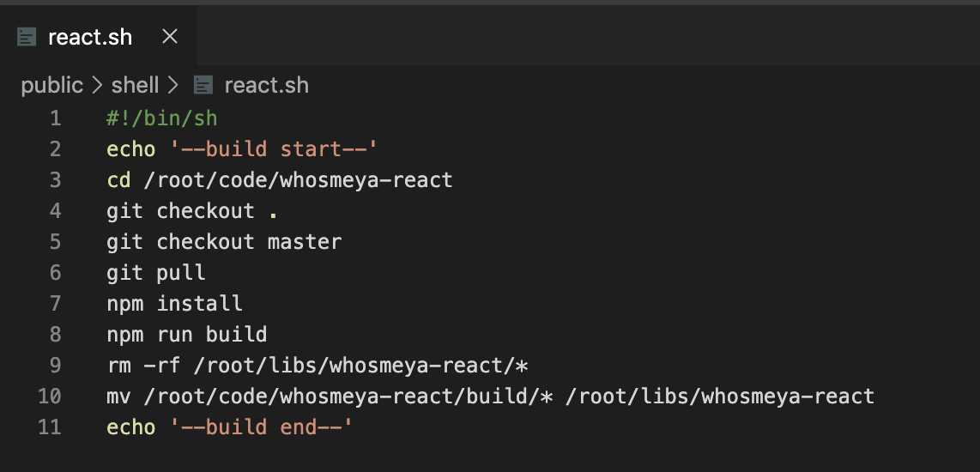Click on git checkout master text
This screenshot has width=980, height=472.
tap(224, 242)
